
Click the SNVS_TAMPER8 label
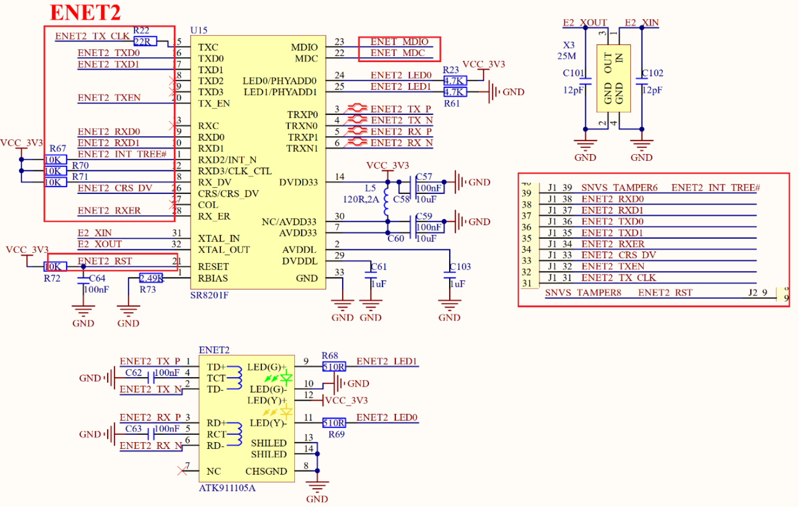click(583, 292)
